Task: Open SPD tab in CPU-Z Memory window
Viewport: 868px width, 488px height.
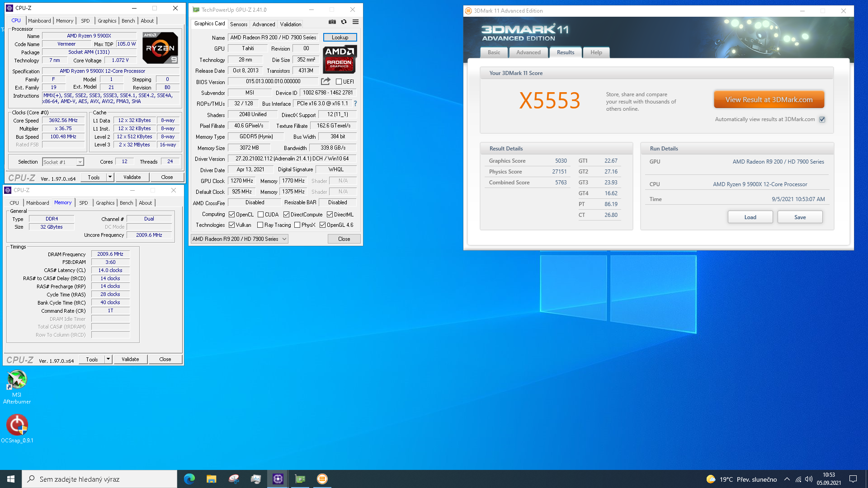Action: (x=84, y=203)
